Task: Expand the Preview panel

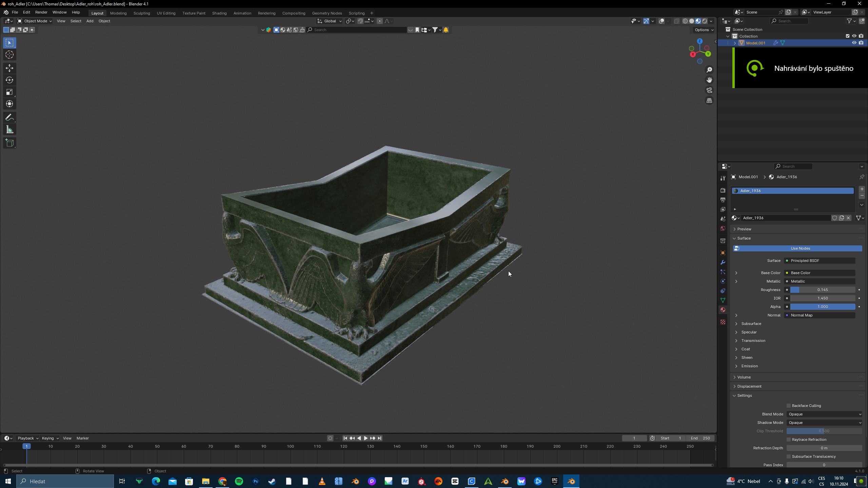Action: pyautogui.click(x=744, y=229)
